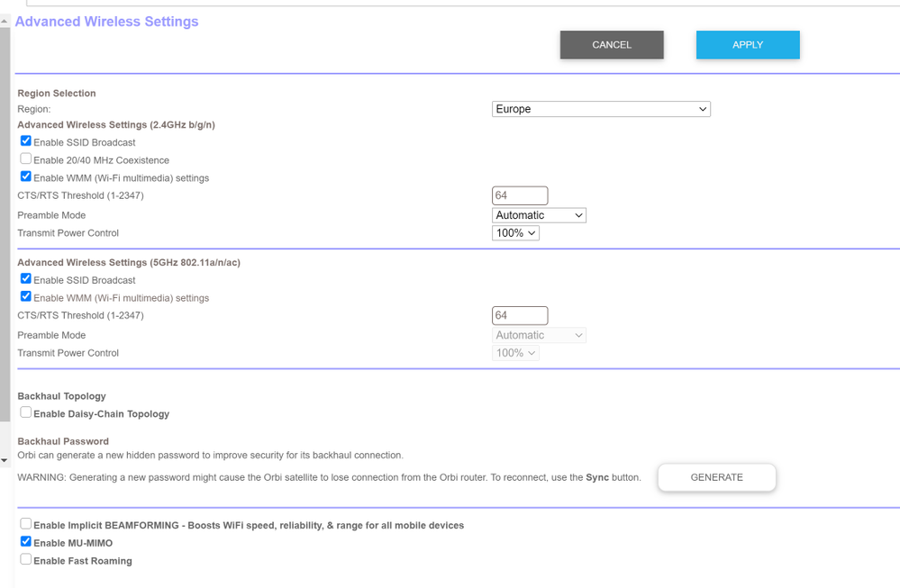This screenshot has height=588, width=900.
Task: Uncheck 5GHz Enable SSID Broadcast
Action: click(x=26, y=279)
